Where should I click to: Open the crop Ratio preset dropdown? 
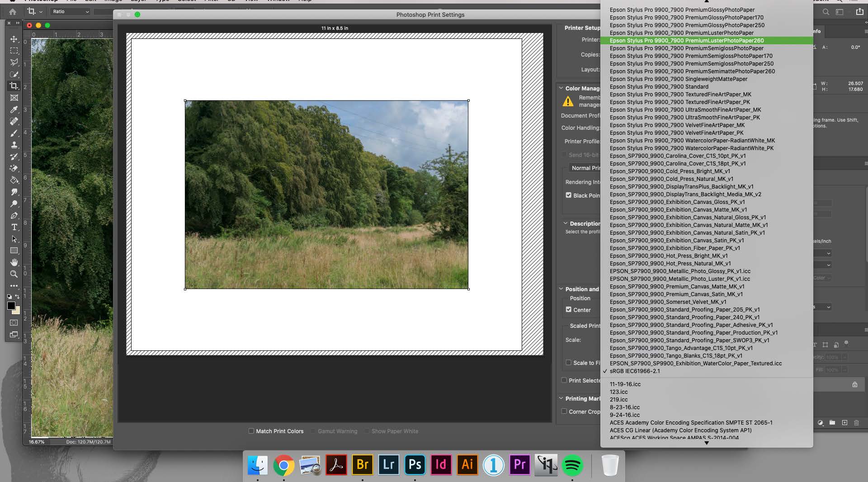[70, 12]
